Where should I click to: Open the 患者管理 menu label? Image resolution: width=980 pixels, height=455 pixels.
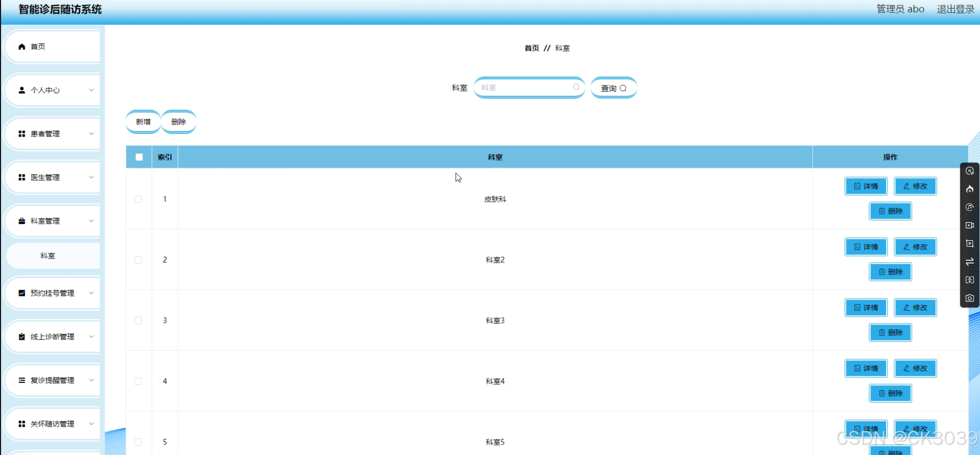click(x=45, y=134)
